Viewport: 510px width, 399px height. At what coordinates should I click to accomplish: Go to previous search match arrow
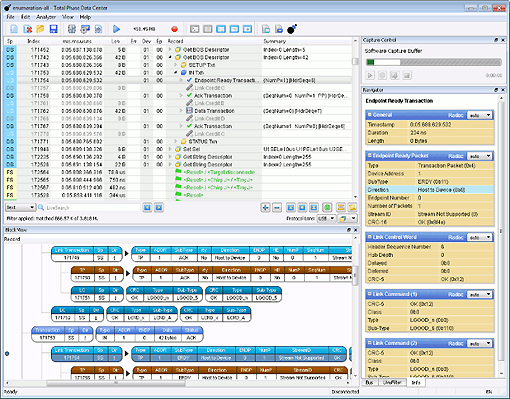pyautogui.click(x=147, y=207)
